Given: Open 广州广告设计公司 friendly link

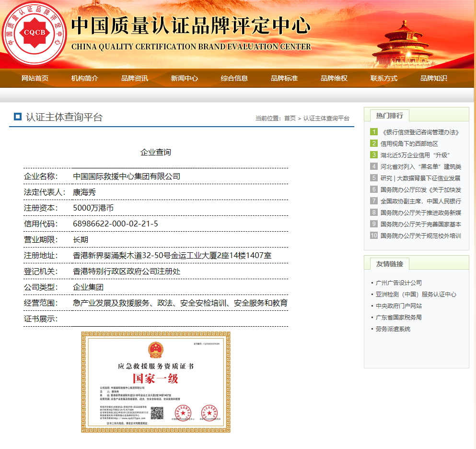Looking at the screenshot, I should point(399,283).
